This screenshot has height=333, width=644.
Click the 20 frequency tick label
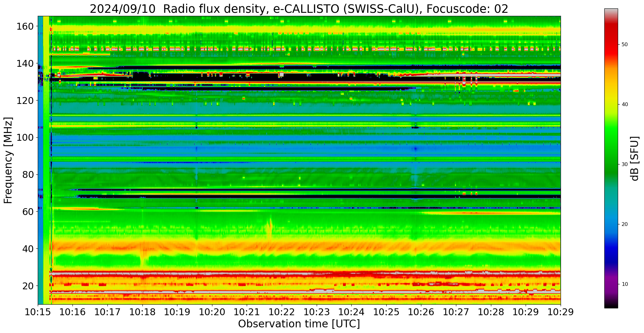tap(28, 286)
